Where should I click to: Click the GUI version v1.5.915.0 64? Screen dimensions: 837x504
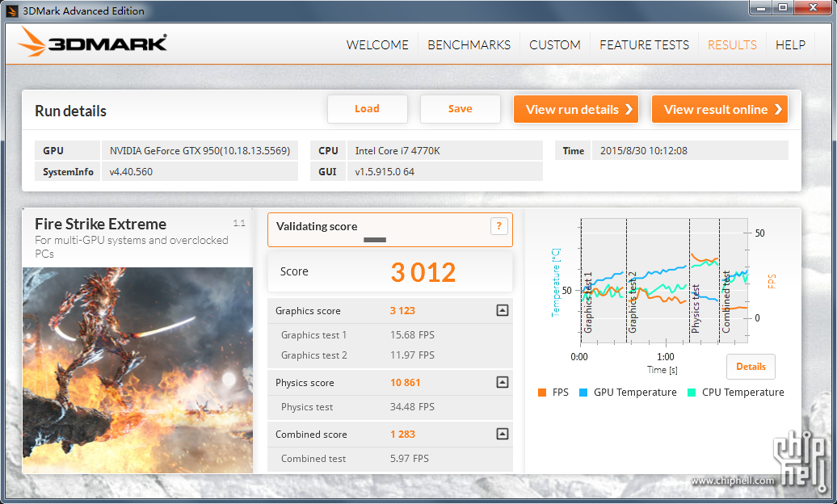(x=385, y=172)
